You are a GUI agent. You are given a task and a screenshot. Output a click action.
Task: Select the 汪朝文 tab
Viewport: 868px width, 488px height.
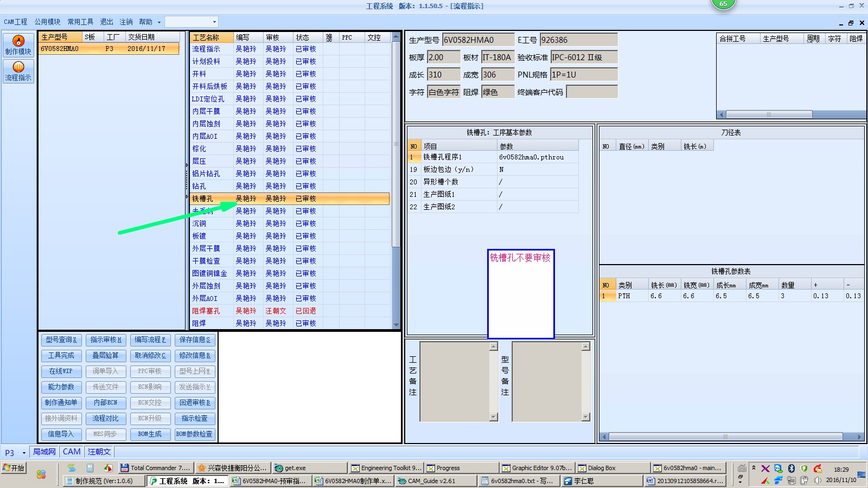point(99,452)
